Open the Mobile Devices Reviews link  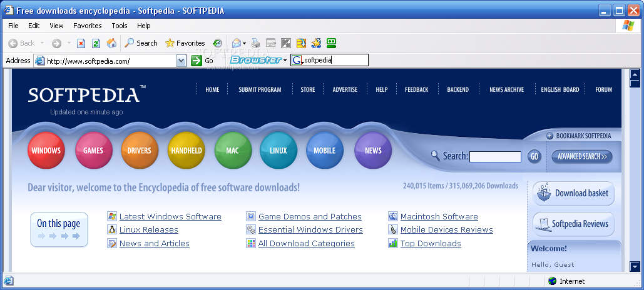[x=446, y=230]
